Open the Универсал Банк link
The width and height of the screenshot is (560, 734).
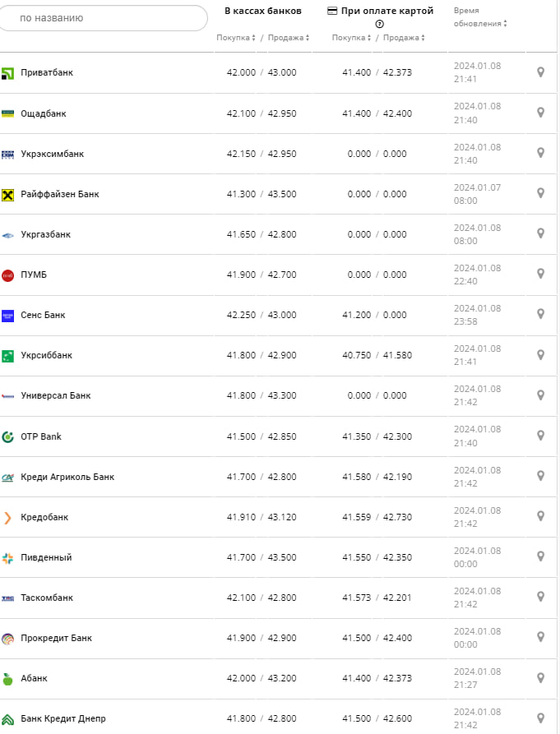(56, 395)
